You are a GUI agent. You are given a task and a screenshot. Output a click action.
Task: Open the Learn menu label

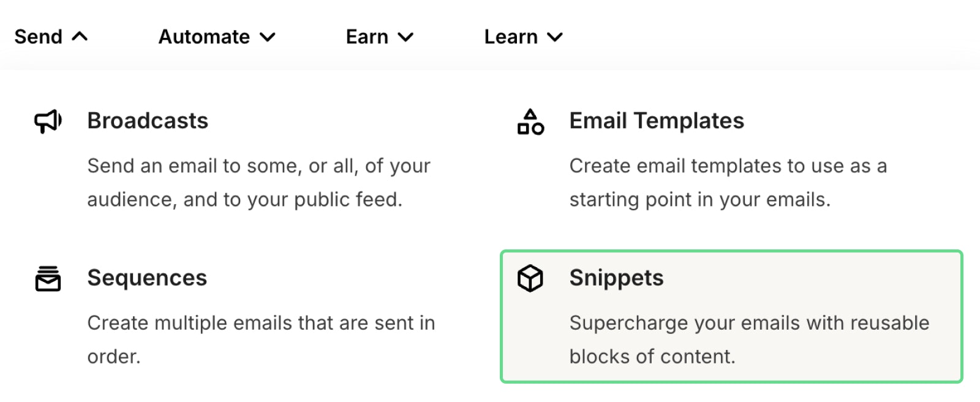(x=511, y=37)
